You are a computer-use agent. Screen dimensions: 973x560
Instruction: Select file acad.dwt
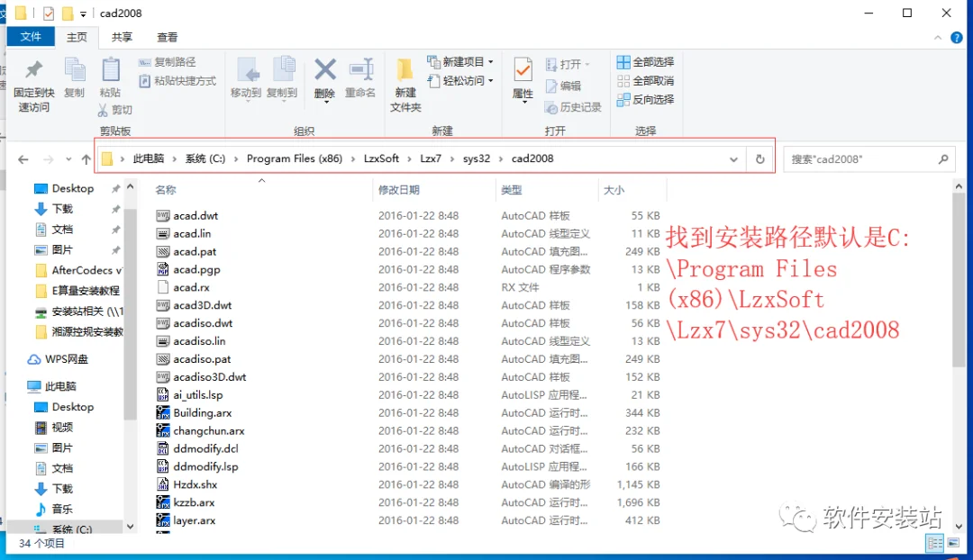(x=196, y=216)
